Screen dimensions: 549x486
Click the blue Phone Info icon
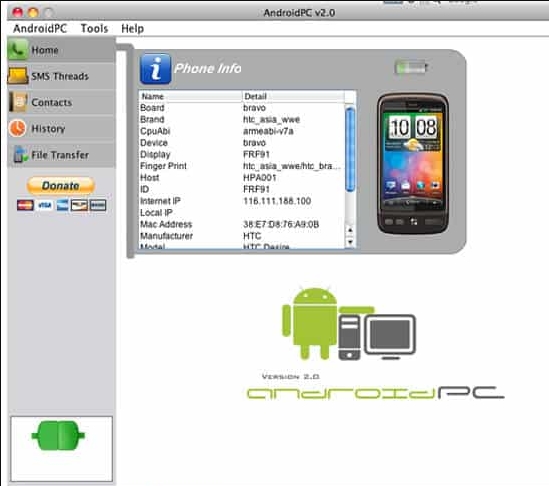[x=155, y=69]
